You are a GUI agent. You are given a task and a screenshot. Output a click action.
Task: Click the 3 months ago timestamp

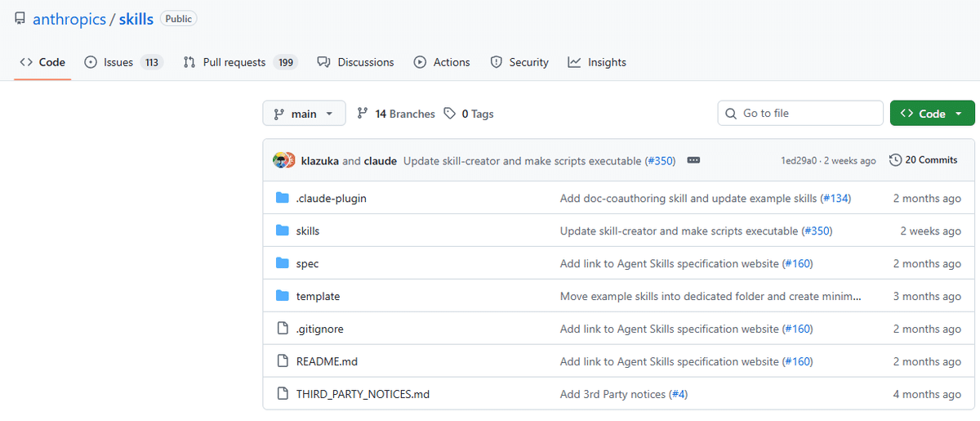tap(927, 297)
